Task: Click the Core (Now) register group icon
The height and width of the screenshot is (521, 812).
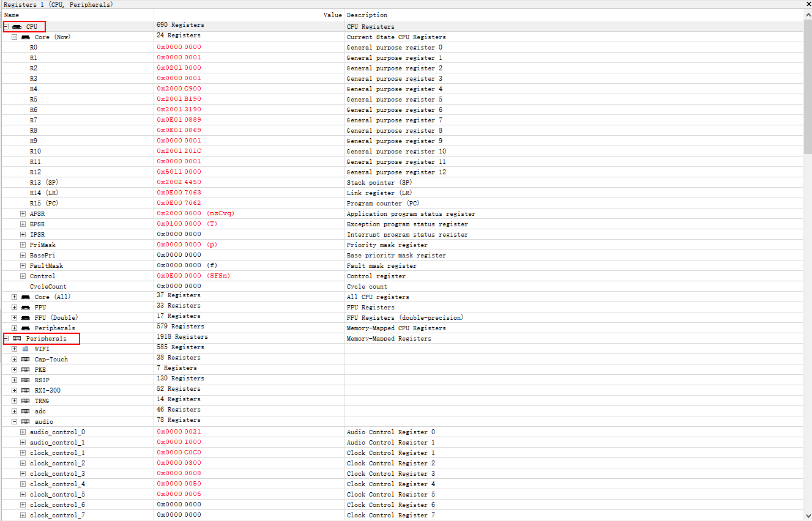Action: point(25,37)
